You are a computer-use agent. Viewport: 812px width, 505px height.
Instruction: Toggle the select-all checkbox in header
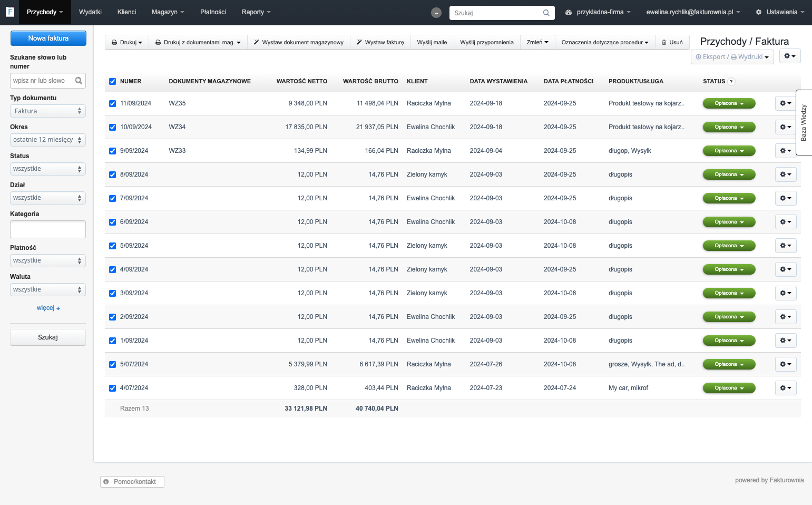pos(112,81)
